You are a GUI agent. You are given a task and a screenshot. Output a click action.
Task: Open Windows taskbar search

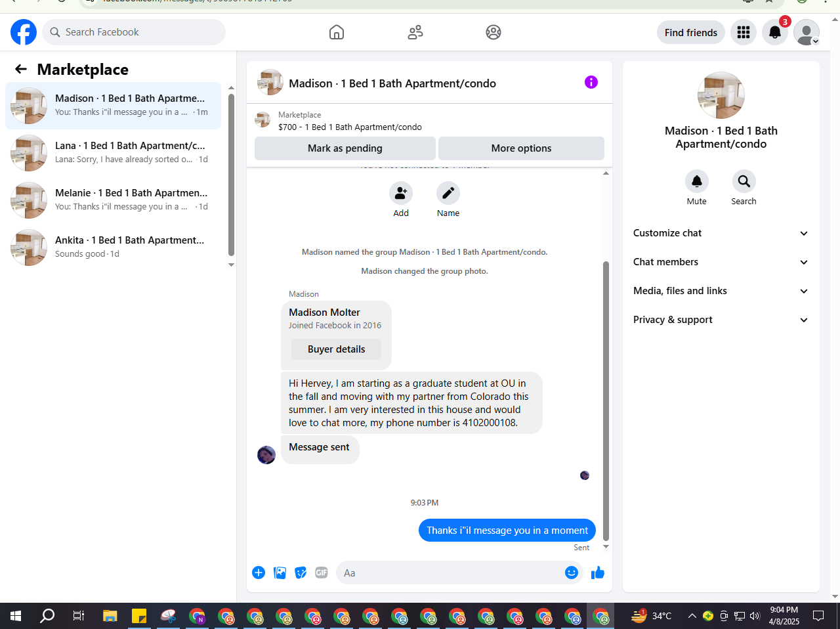point(47,616)
